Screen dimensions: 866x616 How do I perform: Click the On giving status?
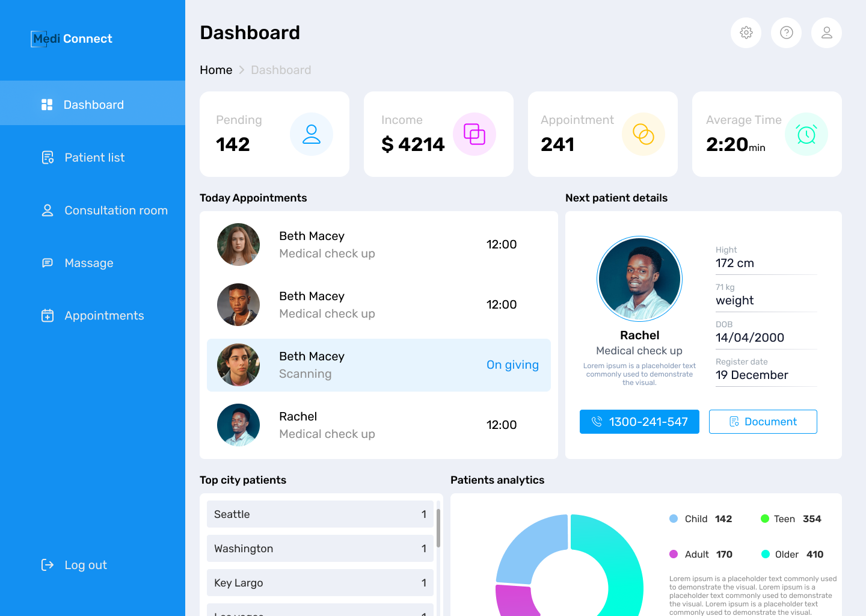pos(512,365)
